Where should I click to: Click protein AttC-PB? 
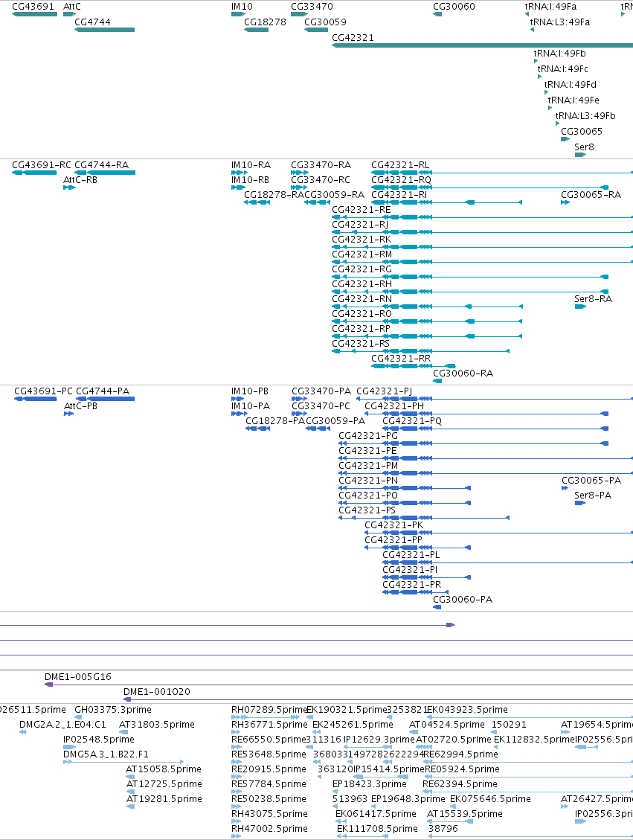[69, 414]
